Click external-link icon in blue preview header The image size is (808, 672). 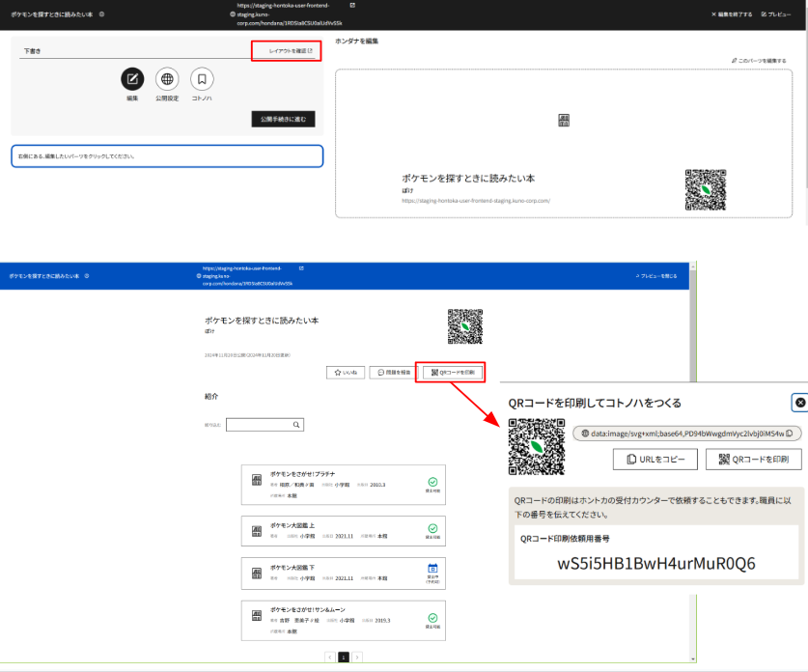point(301,268)
